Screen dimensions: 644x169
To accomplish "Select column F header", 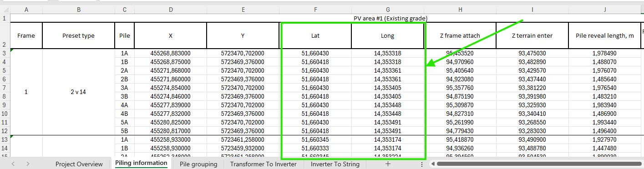I will point(315,10).
